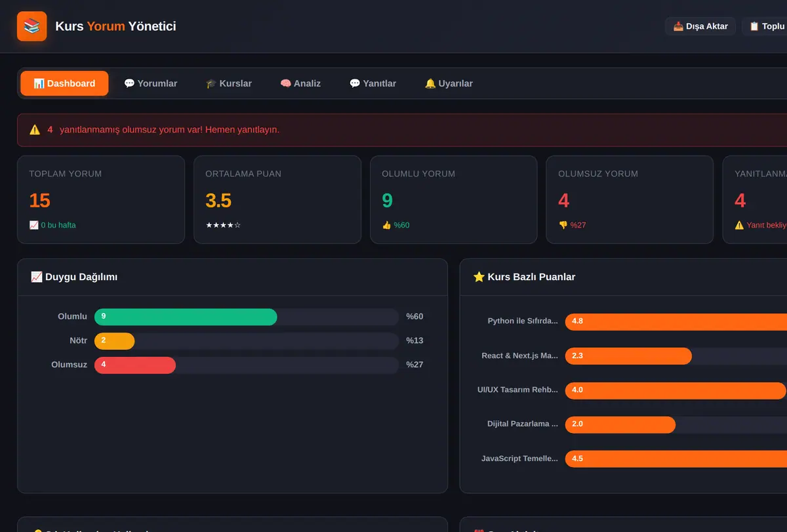Click the JavaScript Temelle... rating bar

tap(676, 459)
